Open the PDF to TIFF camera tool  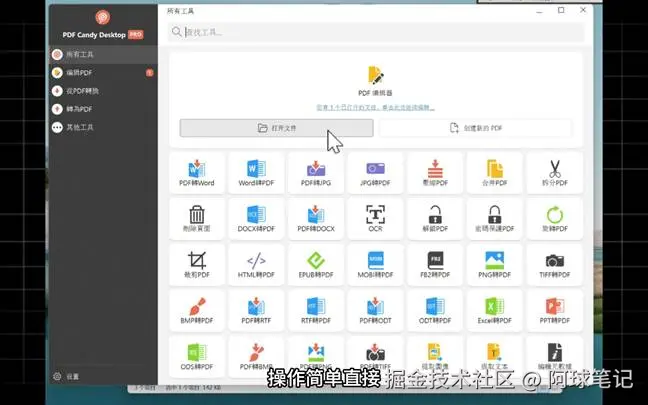coord(375,355)
